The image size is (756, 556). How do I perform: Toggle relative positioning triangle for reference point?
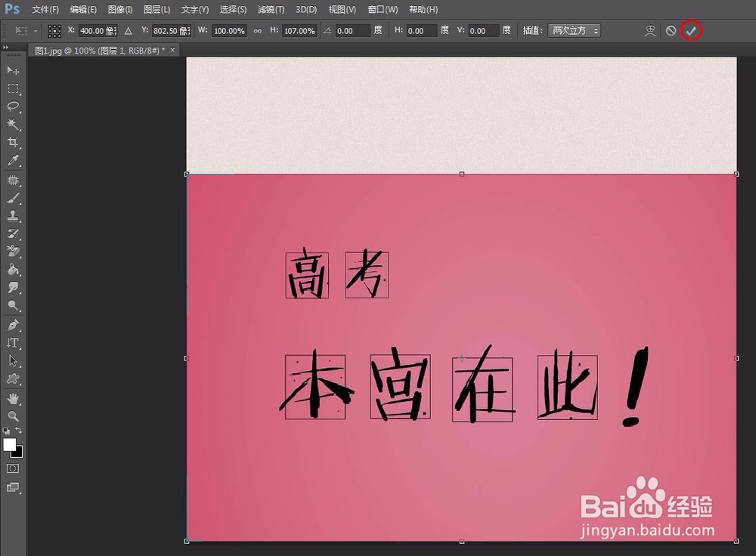pos(129,31)
